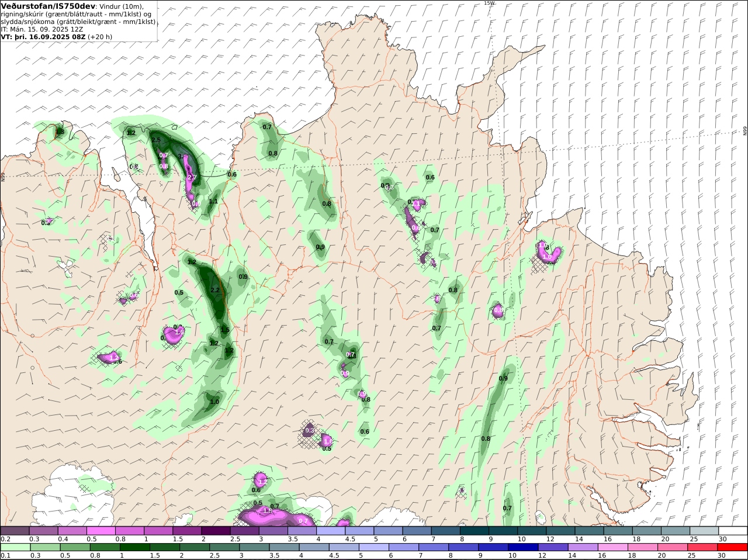
Task: Select the 30 label on the snow scale
Action: click(722, 539)
